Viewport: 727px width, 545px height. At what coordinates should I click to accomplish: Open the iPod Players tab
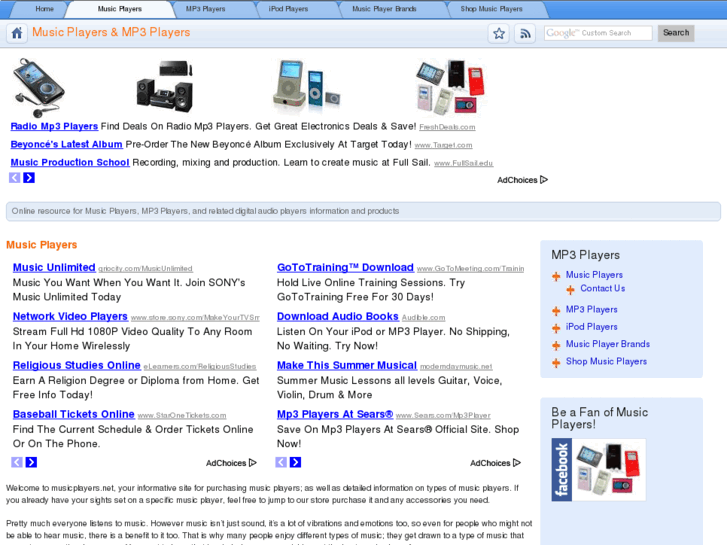click(288, 9)
